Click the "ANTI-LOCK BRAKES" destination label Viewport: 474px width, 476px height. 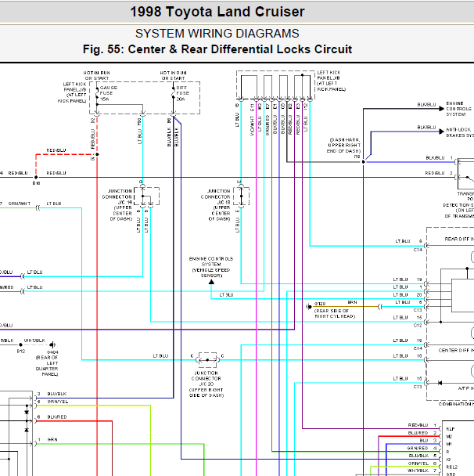pyautogui.click(x=460, y=132)
